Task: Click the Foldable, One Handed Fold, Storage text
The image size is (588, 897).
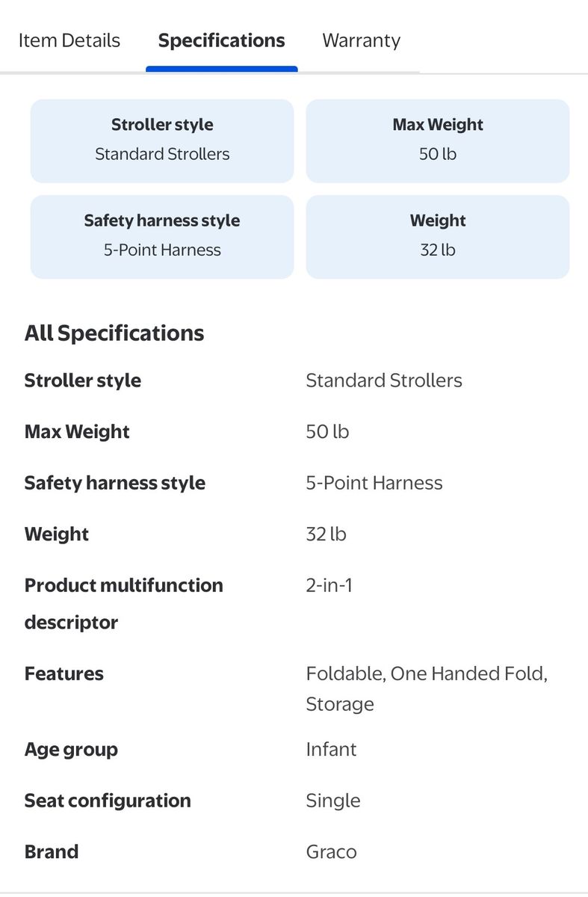Action: click(x=427, y=688)
